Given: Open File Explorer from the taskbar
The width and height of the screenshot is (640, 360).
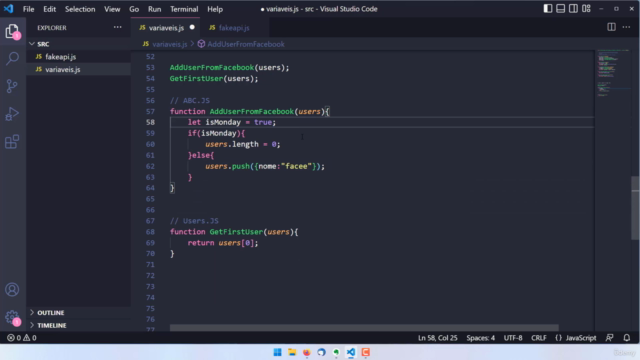Looking at the screenshot, I should tap(292, 352).
